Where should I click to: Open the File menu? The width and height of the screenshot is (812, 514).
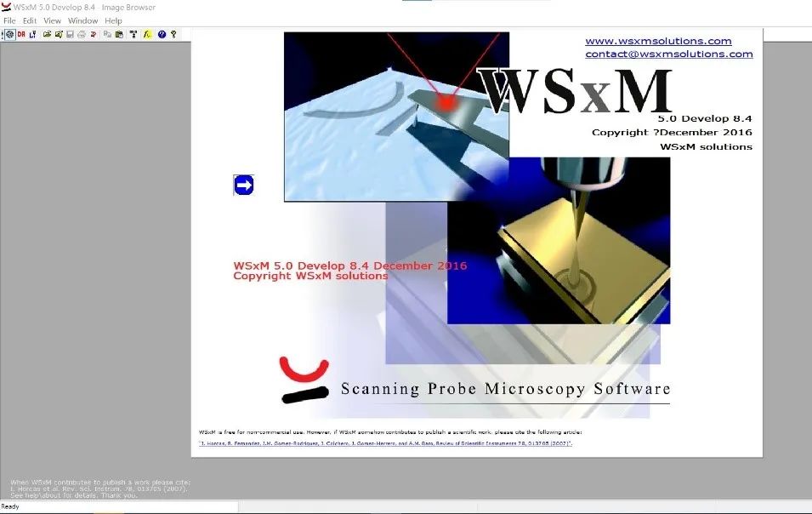pos(9,20)
